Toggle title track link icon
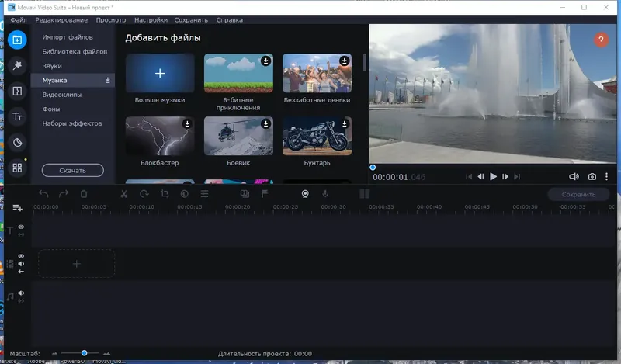The image size is (621, 364). tap(21, 235)
